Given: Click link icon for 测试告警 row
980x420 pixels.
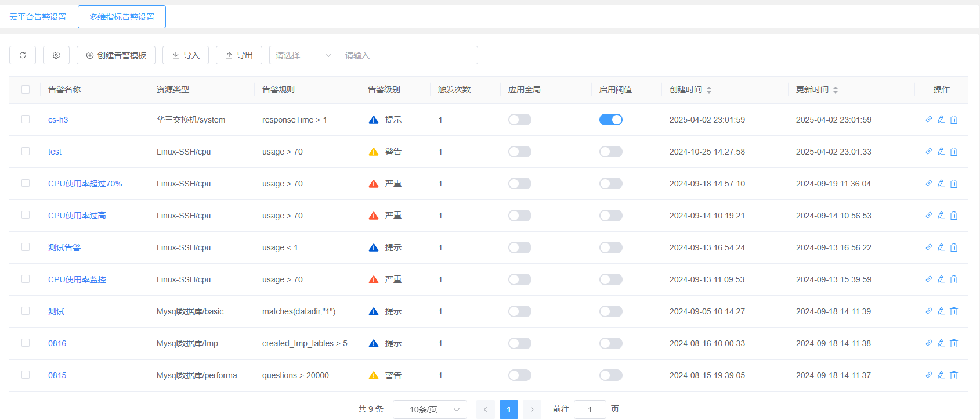Looking at the screenshot, I should (x=928, y=247).
